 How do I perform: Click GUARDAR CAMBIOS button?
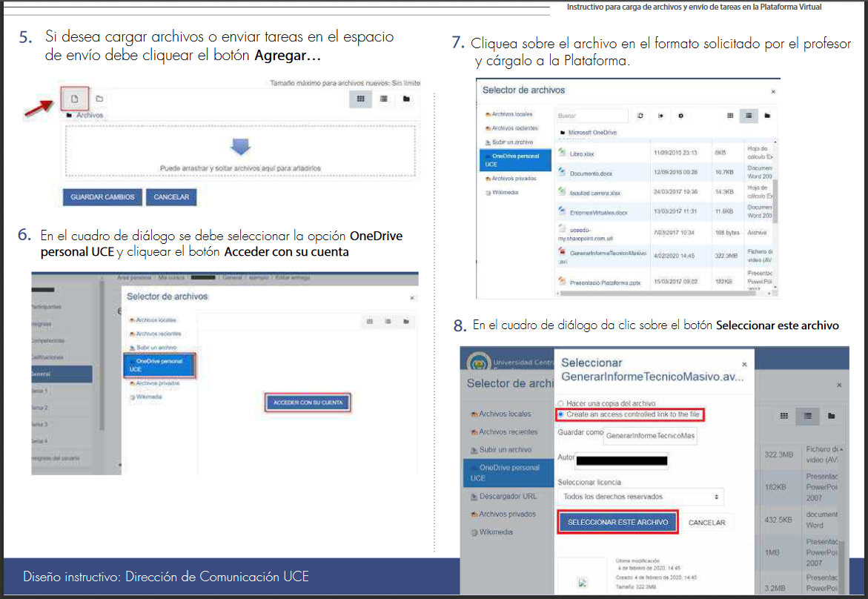point(102,197)
